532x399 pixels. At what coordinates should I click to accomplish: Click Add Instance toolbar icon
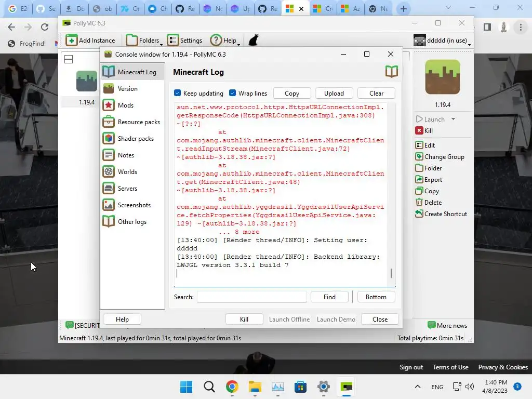tap(72, 40)
